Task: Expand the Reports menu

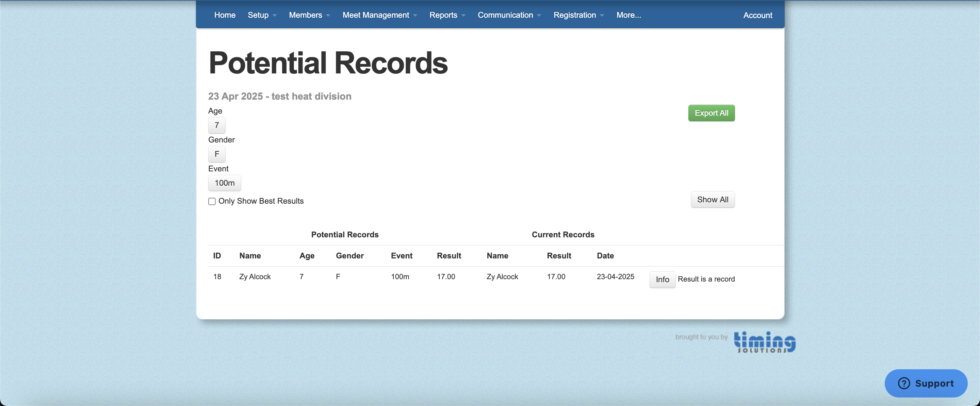Action: tap(447, 15)
